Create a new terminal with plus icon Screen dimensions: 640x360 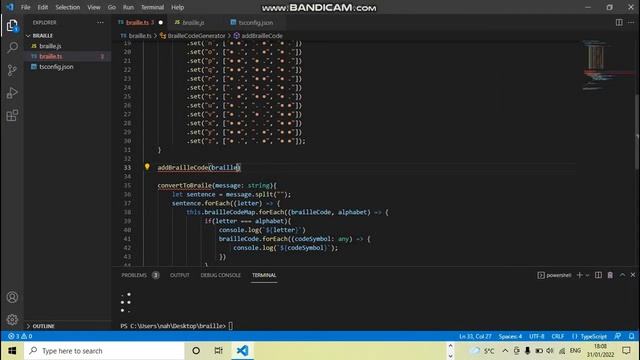[x=579, y=275]
